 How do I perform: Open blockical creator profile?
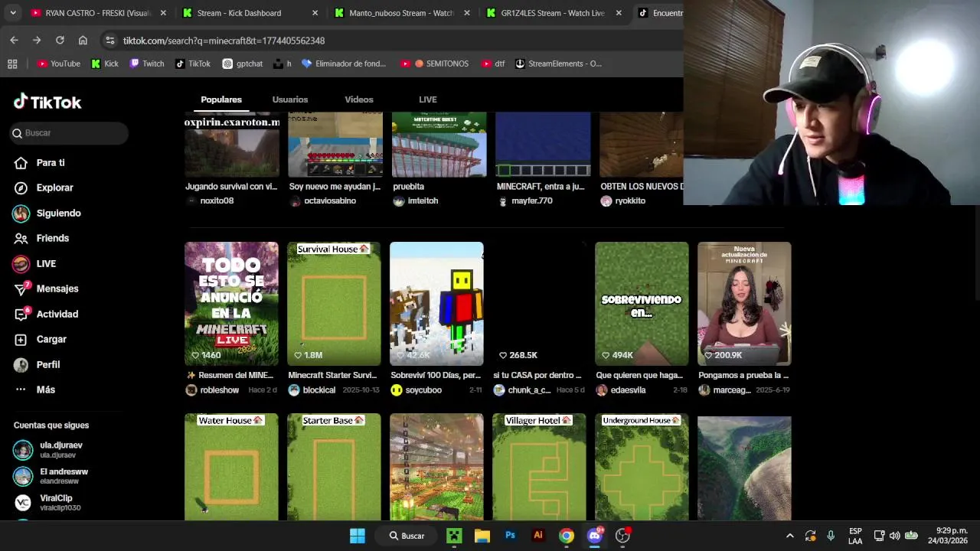319,390
